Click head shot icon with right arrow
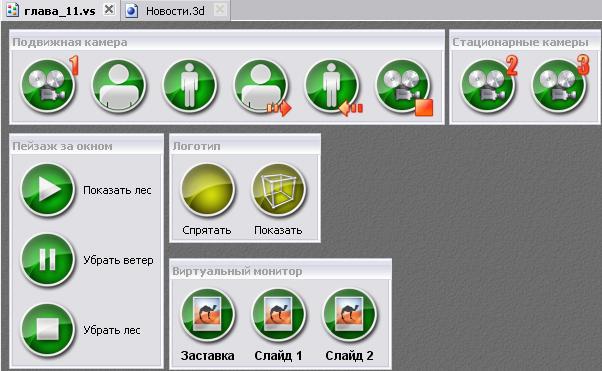Screen dimensions: 602x371 pyautogui.click(x=261, y=86)
